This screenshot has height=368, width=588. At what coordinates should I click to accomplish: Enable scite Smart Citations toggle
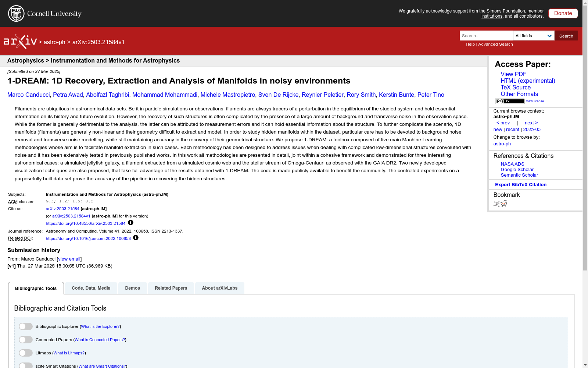point(26,365)
